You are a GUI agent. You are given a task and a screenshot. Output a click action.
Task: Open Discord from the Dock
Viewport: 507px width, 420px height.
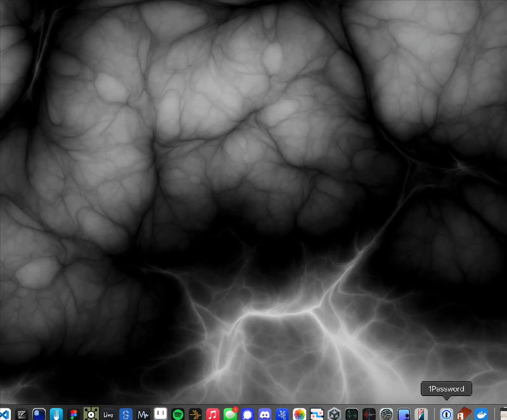(x=264, y=414)
